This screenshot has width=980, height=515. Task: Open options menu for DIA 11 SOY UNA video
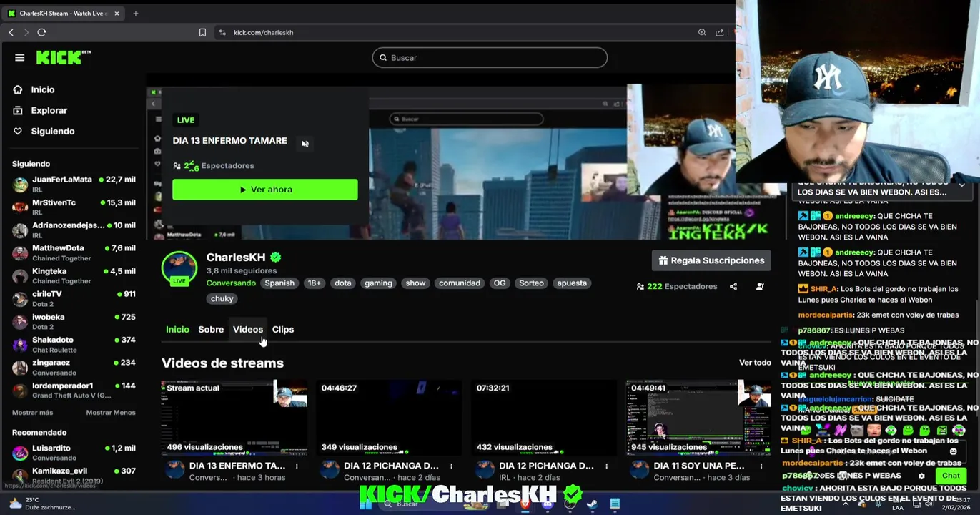point(761,466)
